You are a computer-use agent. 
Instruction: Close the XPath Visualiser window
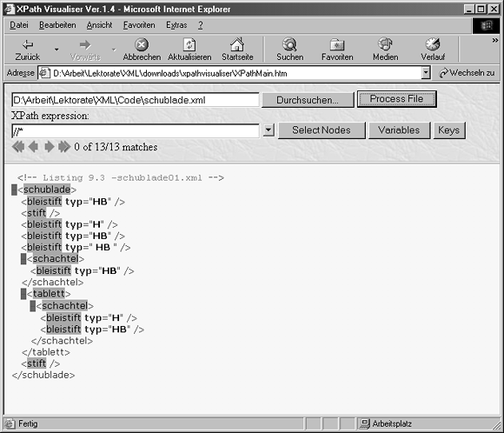click(494, 9)
